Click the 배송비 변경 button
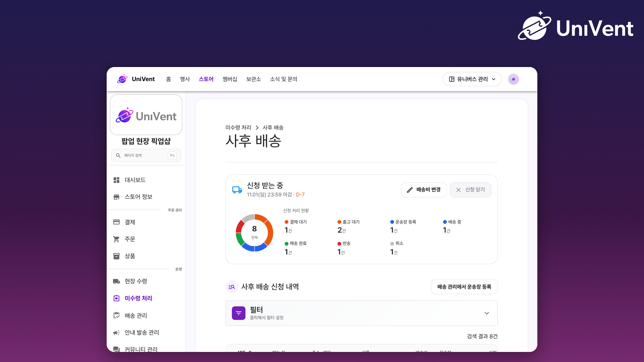Screen dimensions: 644x362 424,190
